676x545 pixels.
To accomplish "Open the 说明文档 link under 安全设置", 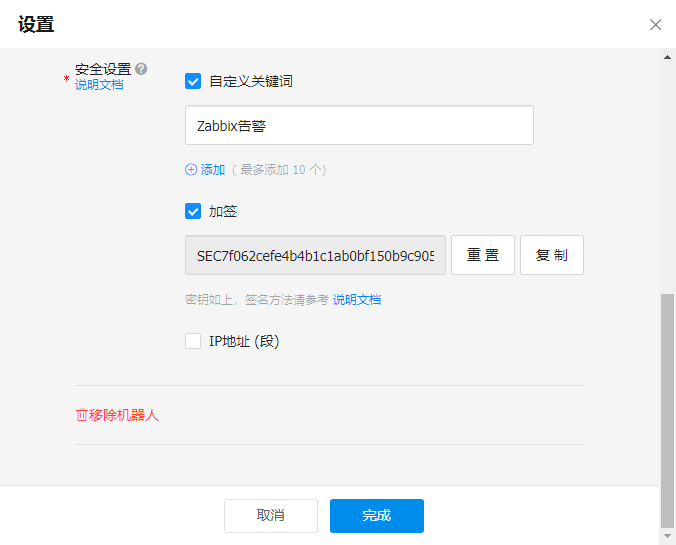I will (99, 85).
